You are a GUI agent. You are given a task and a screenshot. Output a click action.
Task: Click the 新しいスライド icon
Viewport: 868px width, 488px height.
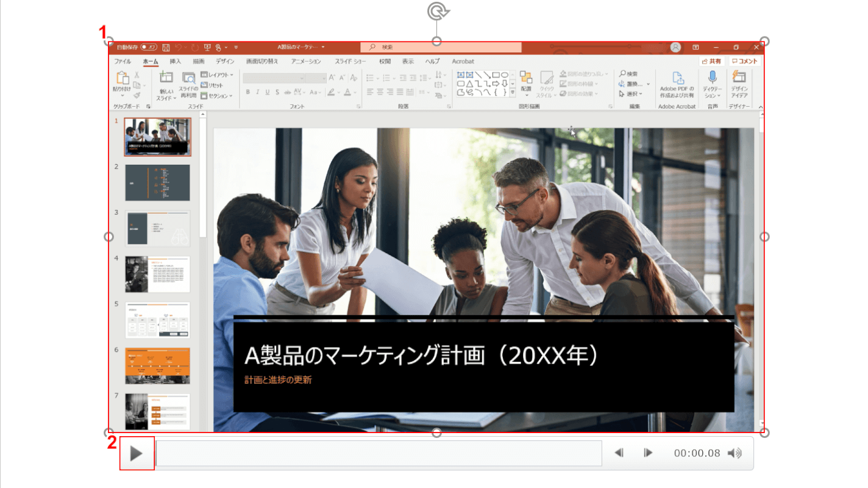click(x=166, y=77)
